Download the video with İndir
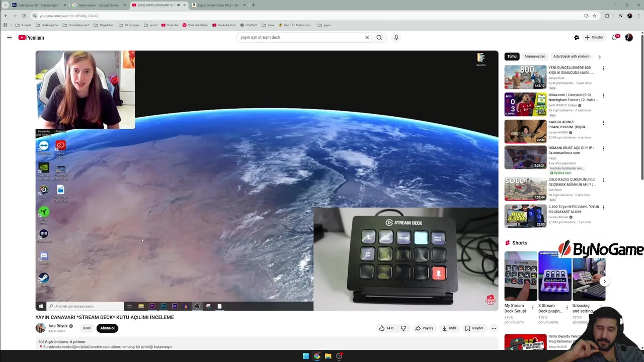Image resolution: width=644 pixels, height=362 pixels. coord(449,328)
